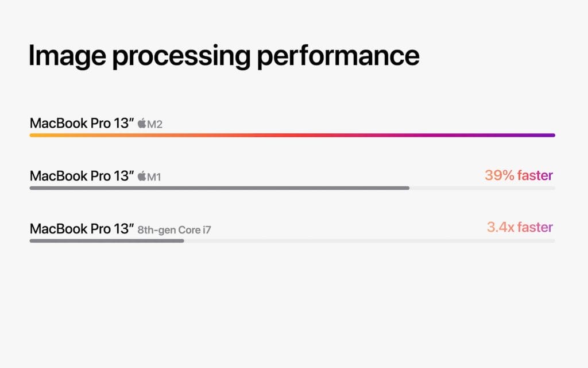Click the Apple logo beside M2
588x368 pixels.
point(142,123)
